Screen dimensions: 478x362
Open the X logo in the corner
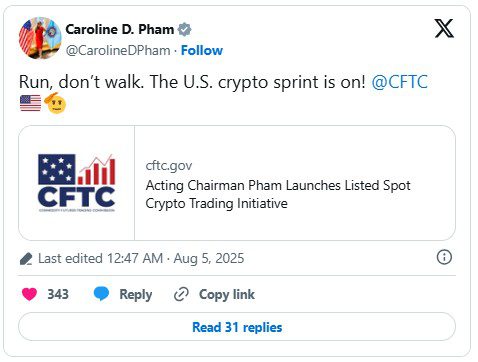[x=444, y=28]
